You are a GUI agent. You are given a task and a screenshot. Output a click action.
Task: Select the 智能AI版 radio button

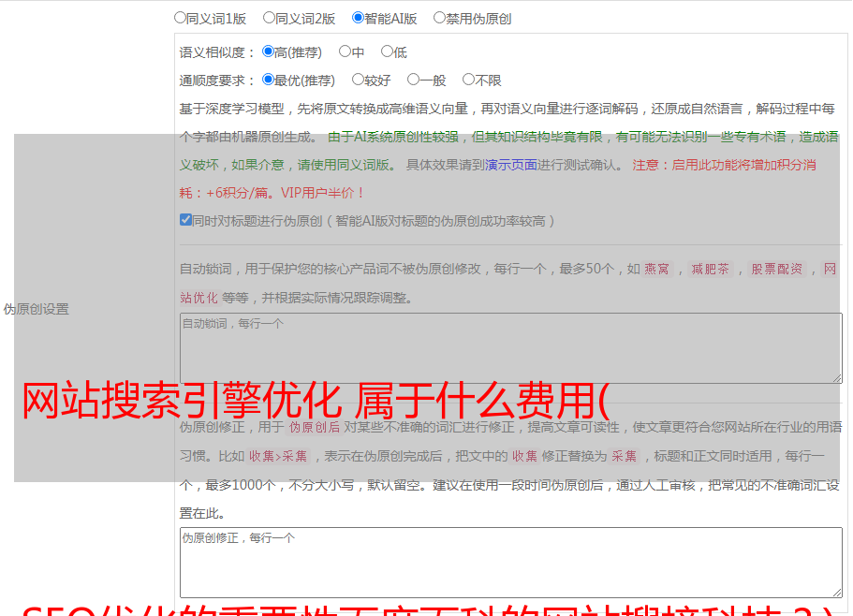coord(358,18)
